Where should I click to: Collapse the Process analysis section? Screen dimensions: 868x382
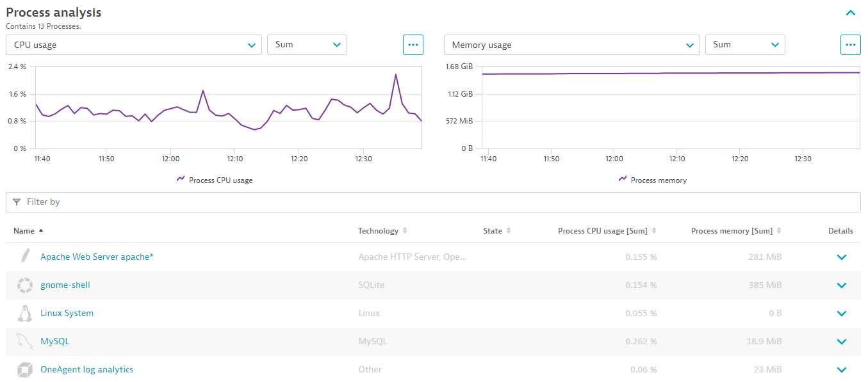pyautogui.click(x=851, y=12)
